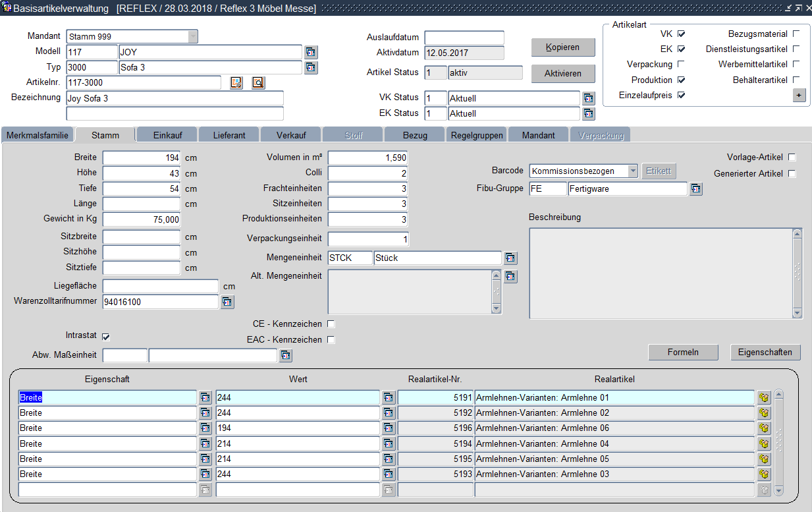Open the Barcode dropdown Kommissionsbezogen
The width and height of the screenshot is (812, 512).
point(633,171)
